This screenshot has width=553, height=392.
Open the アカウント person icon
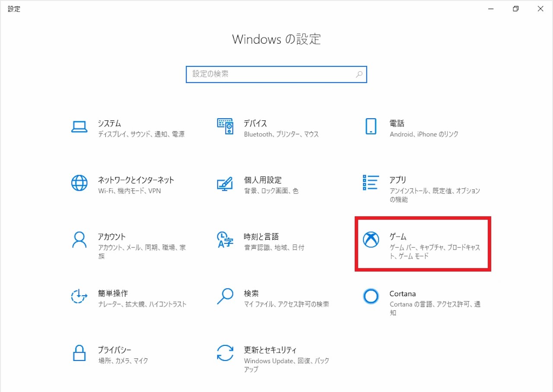(x=79, y=240)
